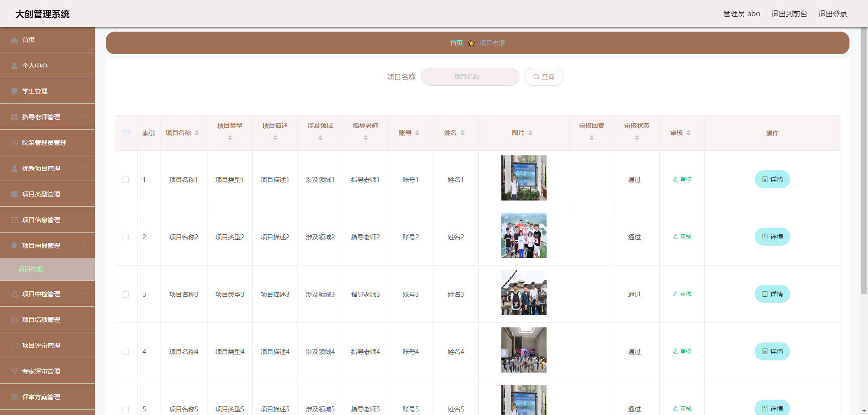Check the row 1 checkbox for 项目名称1
The width and height of the screenshot is (868, 415).
tap(126, 180)
